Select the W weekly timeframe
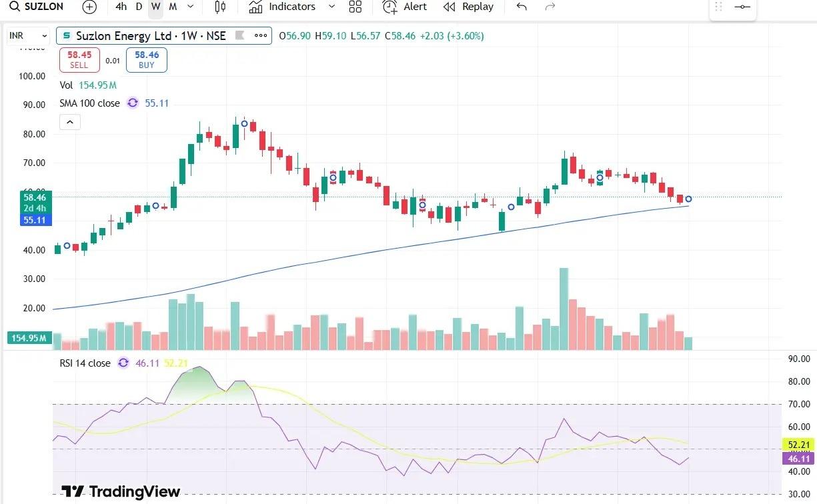Image resolution: width=817 pixels, height=504 pixels. tap(155, 7)
